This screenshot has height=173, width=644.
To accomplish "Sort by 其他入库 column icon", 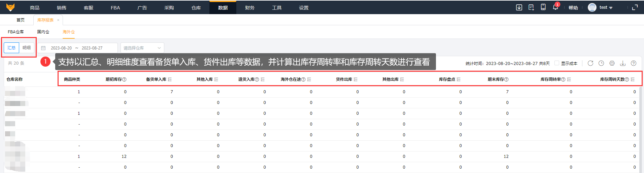I will [216, 79].
